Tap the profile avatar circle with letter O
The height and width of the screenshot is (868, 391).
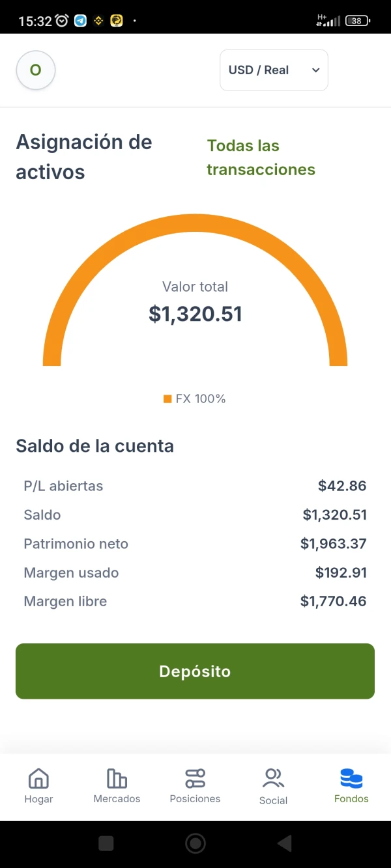pos(36,70)
